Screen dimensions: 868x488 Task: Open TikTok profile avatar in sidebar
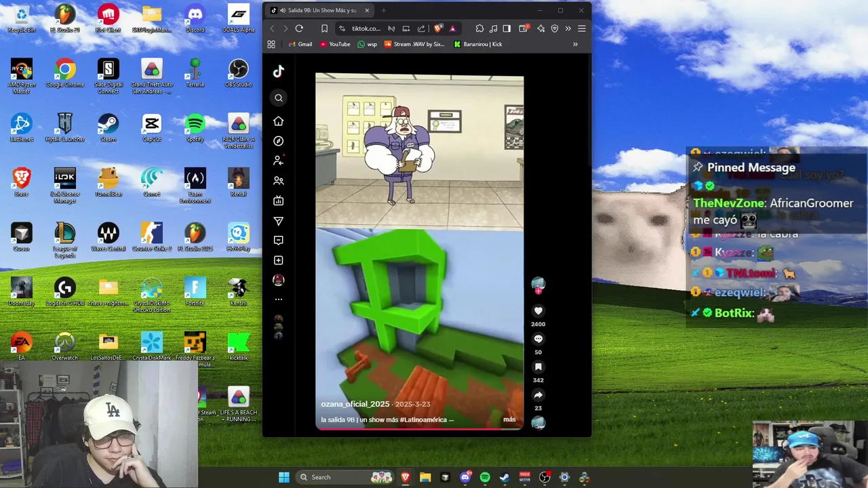278,280
